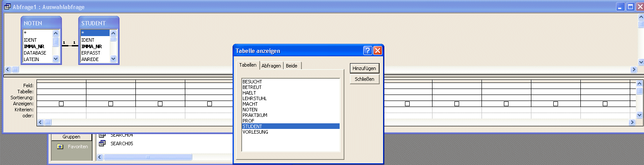The image size is (644, 165).
Task: Click IMMA_NR field in NOTEN table box
Action: point(38,46)
